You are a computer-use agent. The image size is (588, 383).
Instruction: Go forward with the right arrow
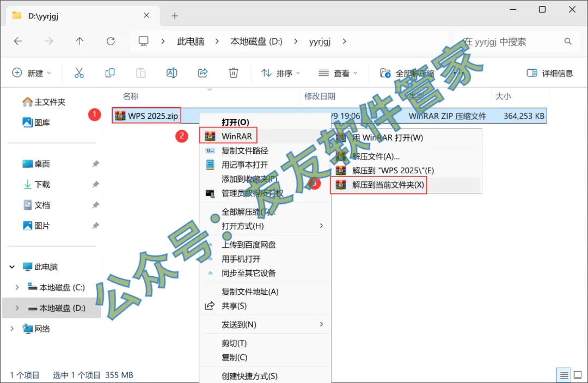click(x=49, y=41)
